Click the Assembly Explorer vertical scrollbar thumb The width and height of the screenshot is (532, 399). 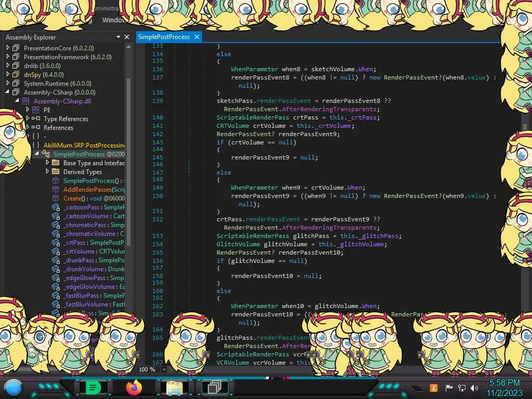click(x=129, y=161)
